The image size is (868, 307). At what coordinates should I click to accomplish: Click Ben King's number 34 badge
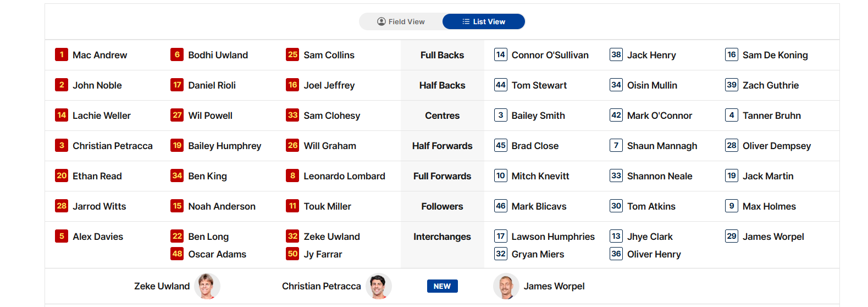177,176
